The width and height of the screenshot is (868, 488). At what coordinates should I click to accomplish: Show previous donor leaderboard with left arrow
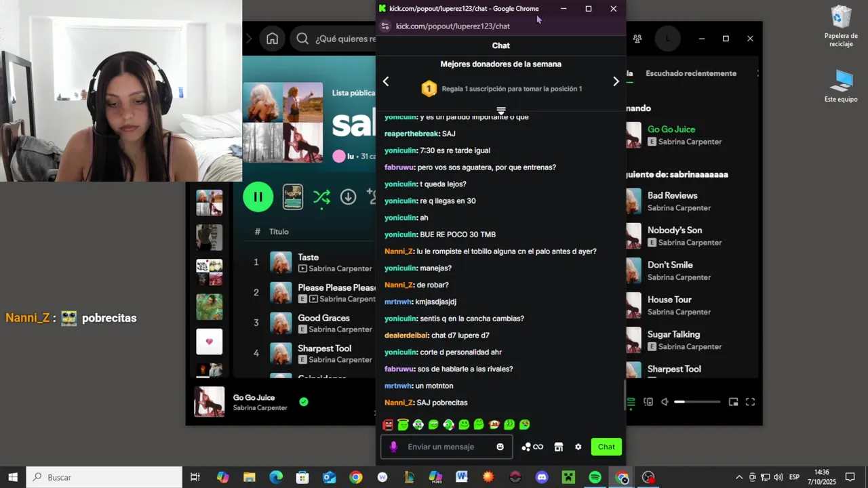386,81
